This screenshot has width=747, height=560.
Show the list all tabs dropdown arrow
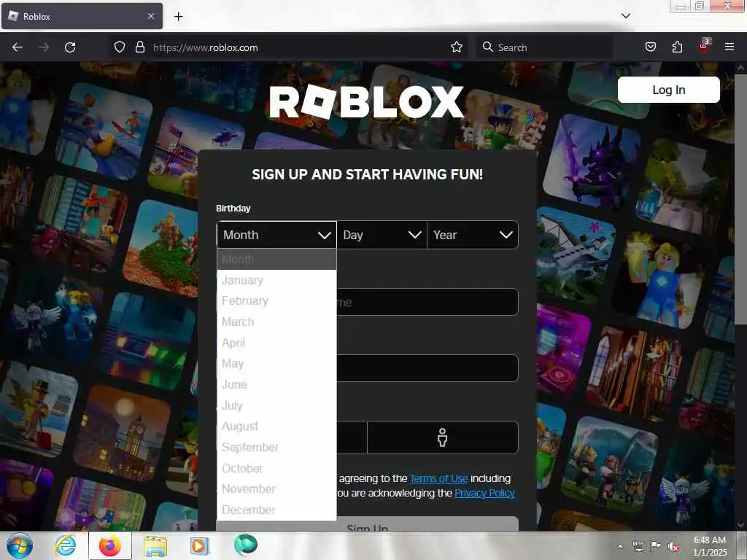tap(626, 16)
